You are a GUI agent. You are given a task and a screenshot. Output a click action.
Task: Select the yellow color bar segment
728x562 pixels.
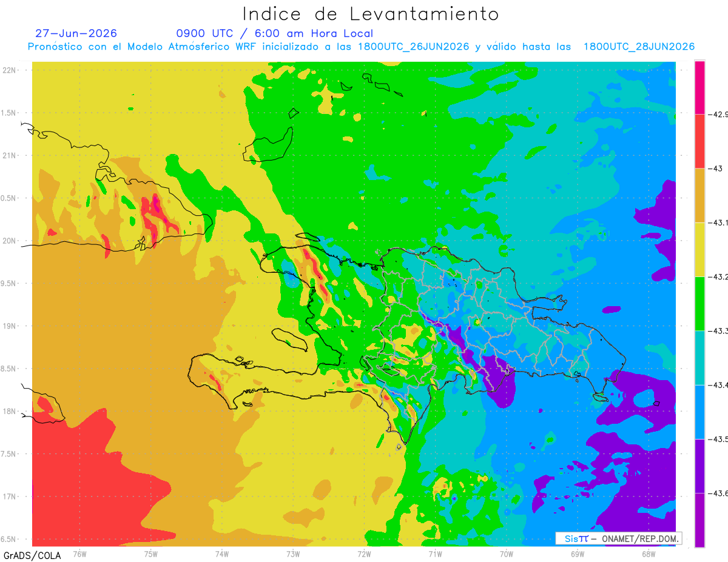pyautogui.click(x=699, y=249)
